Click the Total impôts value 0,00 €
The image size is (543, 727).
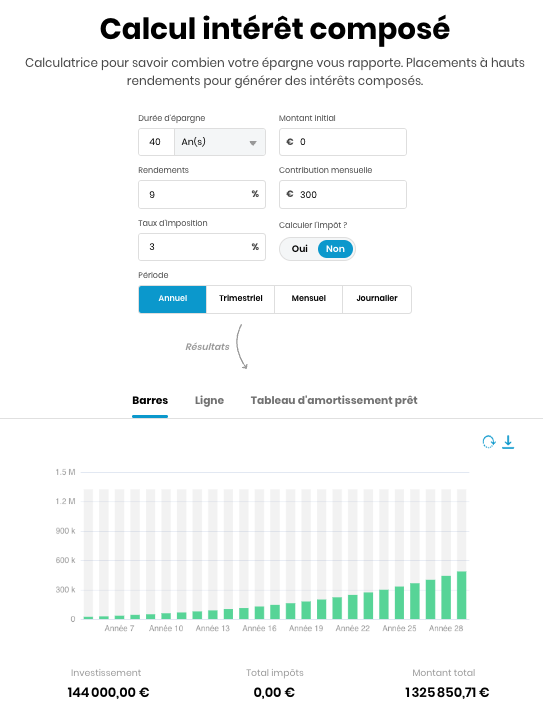point(274,693)
